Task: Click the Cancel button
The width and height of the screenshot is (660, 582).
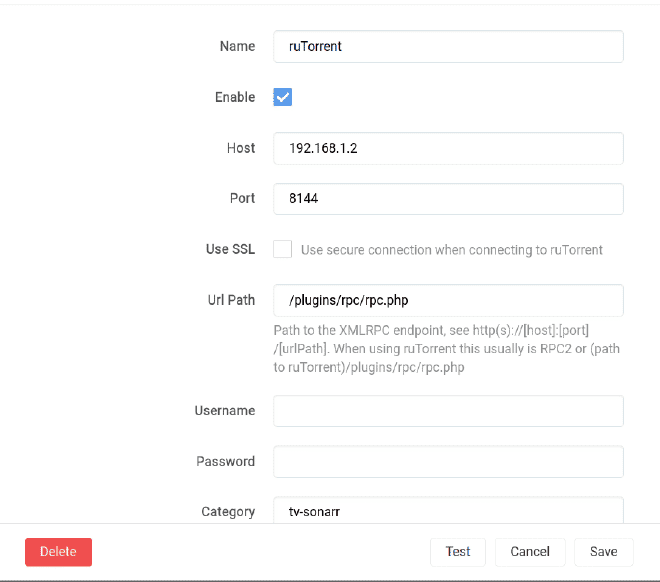Action: 530,552
